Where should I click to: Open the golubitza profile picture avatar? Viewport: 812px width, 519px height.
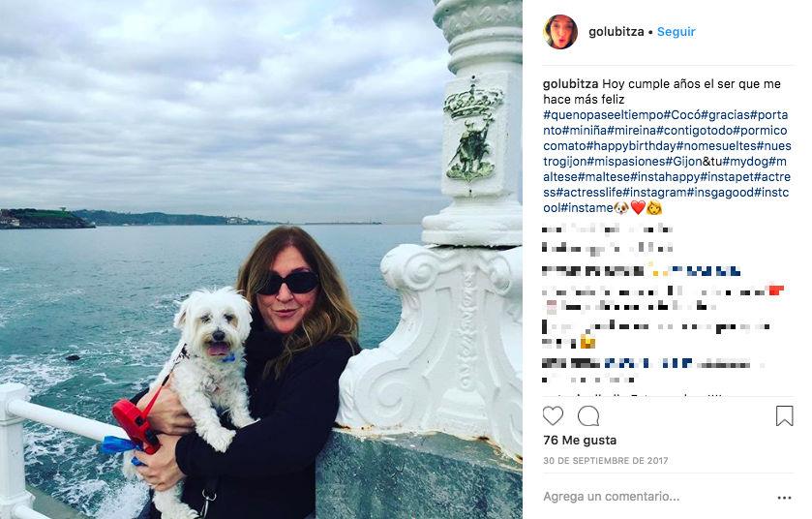point(559,32)
